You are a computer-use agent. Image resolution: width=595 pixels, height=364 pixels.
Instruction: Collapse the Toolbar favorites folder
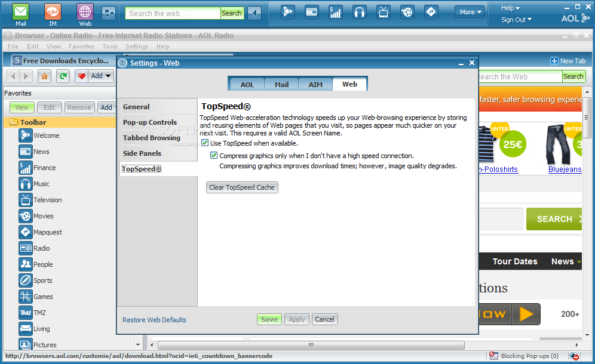(14, 122)
